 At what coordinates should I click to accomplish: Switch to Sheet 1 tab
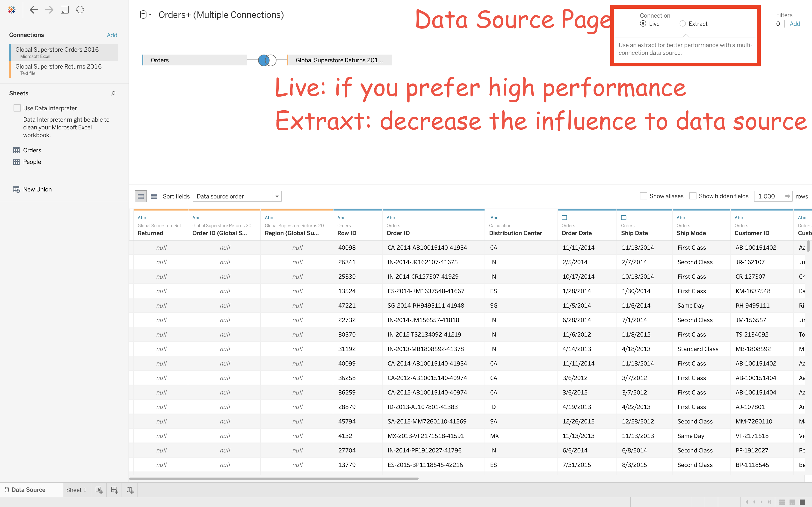(x=76, y=490)
